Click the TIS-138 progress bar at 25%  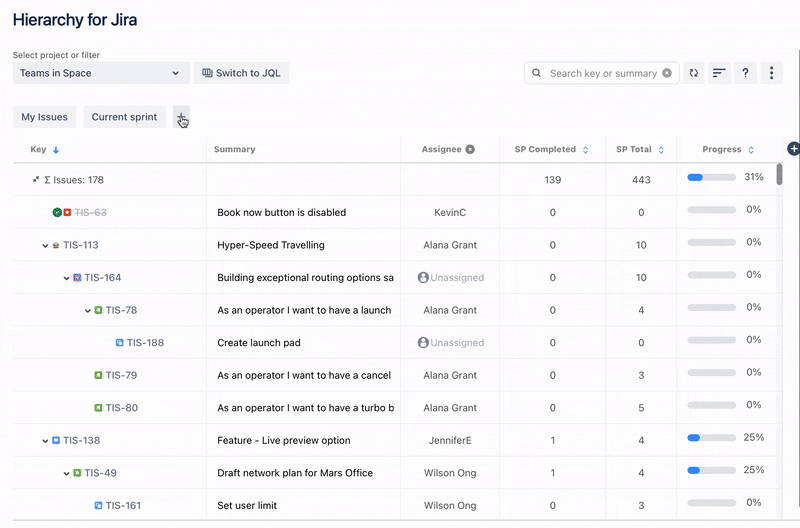point(711,438)
